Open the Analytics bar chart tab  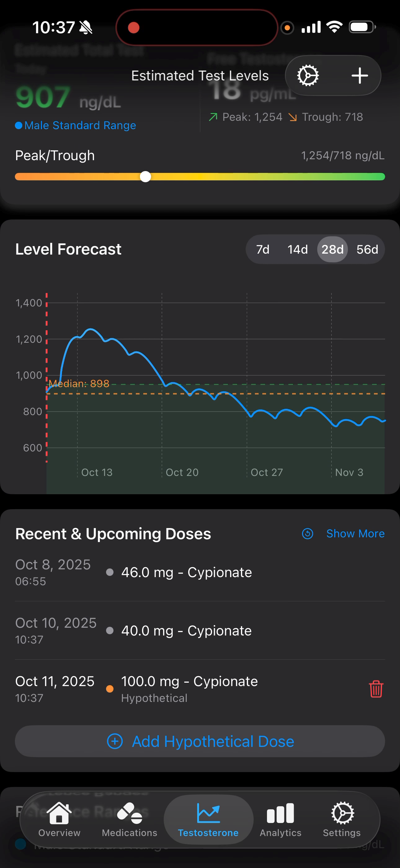[280, 820]
